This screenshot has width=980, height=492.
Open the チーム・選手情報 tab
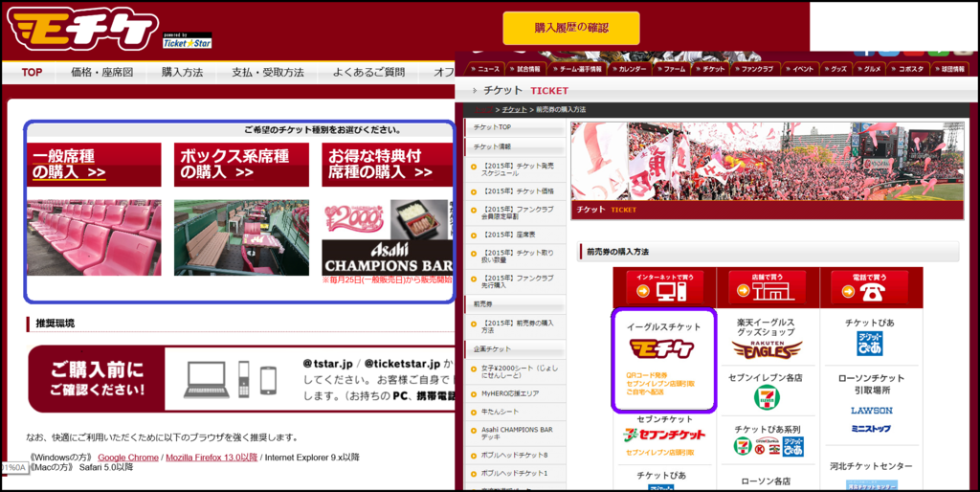[x=577, y=69]
